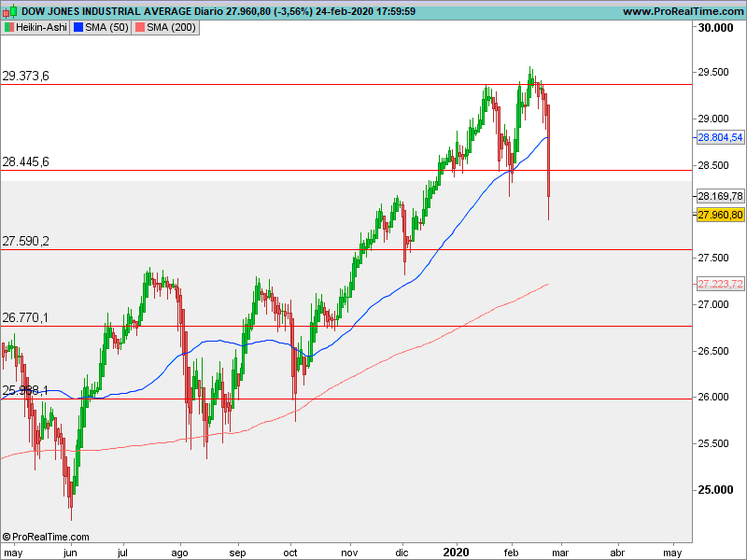Click the 24-feb-2020 17:59:59 timestamp

(x=365, y=11)
